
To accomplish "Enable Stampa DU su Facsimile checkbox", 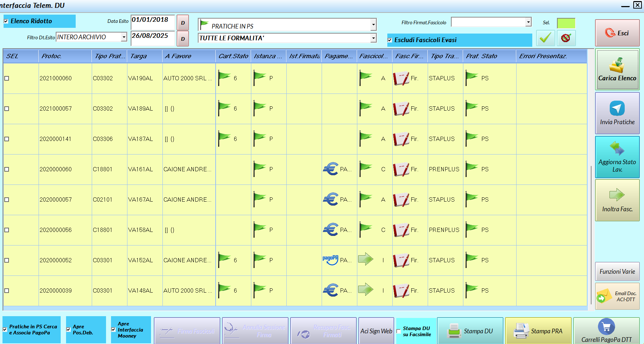I will [x=399, y=332].
